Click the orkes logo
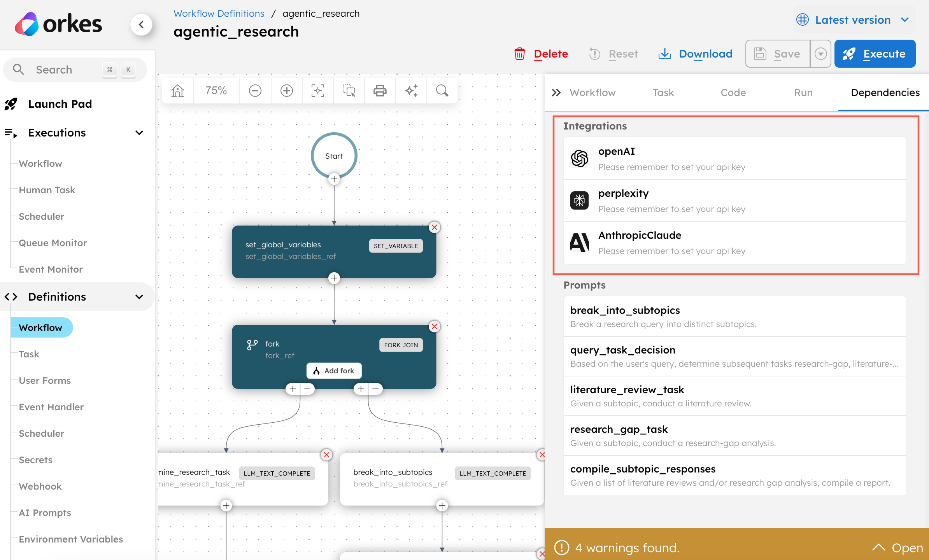This screenshot has width=929, height=560. coord(58,24)
